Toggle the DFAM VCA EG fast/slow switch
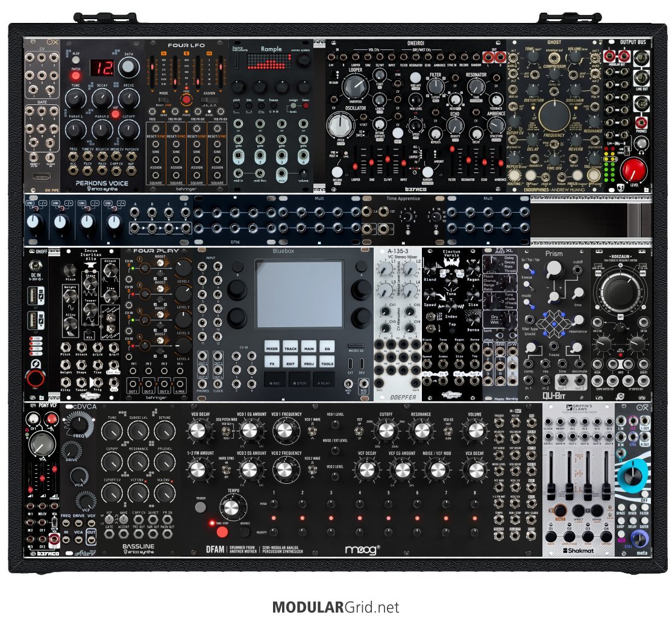This screenshot has height=620, width=672. [448, 431]
